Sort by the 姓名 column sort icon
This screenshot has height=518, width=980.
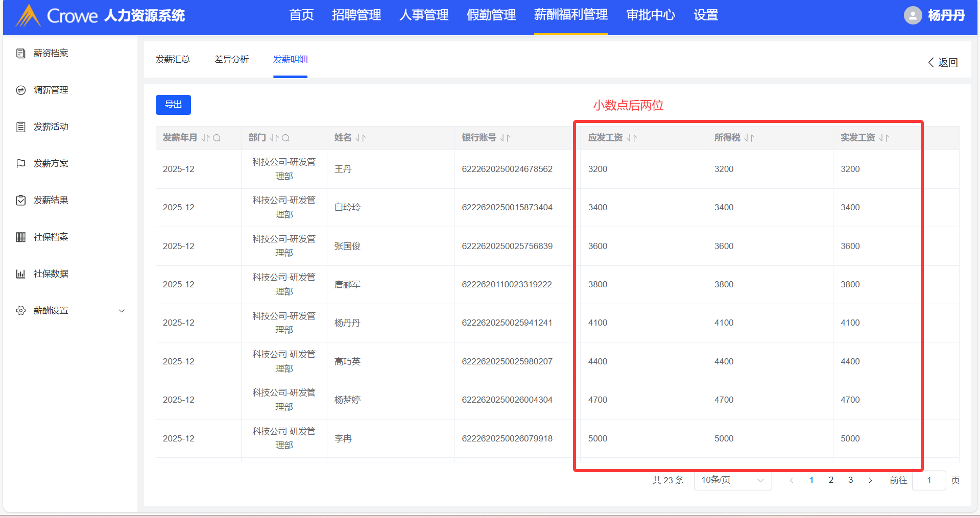click(361, 138)
